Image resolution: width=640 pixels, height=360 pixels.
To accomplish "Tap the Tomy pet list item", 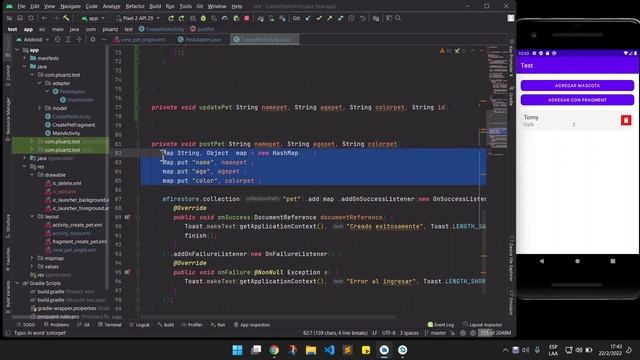I will click(x=577, y=120).
